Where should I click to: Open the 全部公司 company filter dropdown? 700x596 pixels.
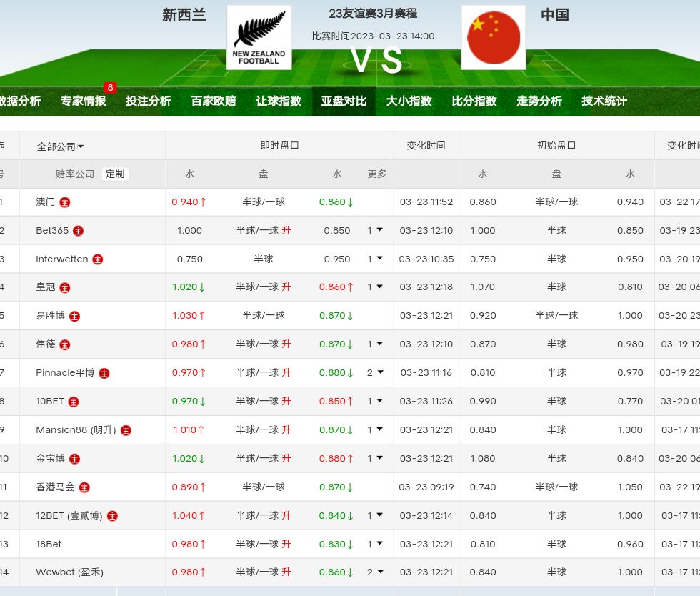(x=61, y=146)
